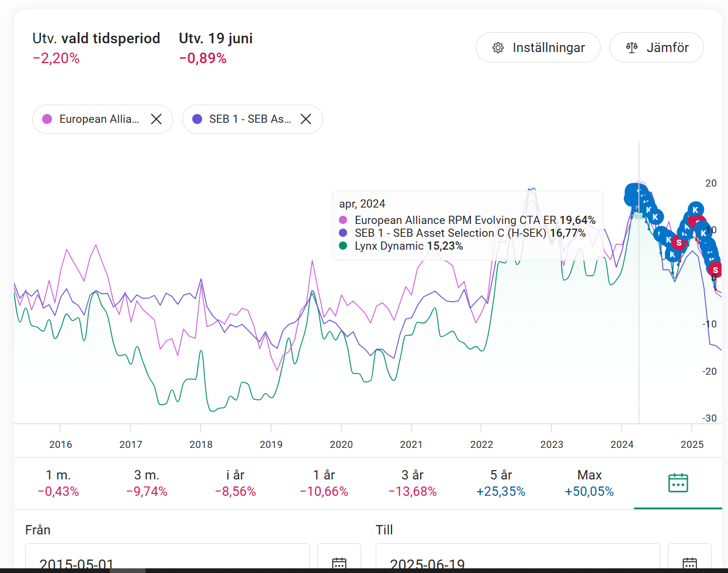
Task: Remove the SEB Asset Selection chip
Action: coord(306,119)
